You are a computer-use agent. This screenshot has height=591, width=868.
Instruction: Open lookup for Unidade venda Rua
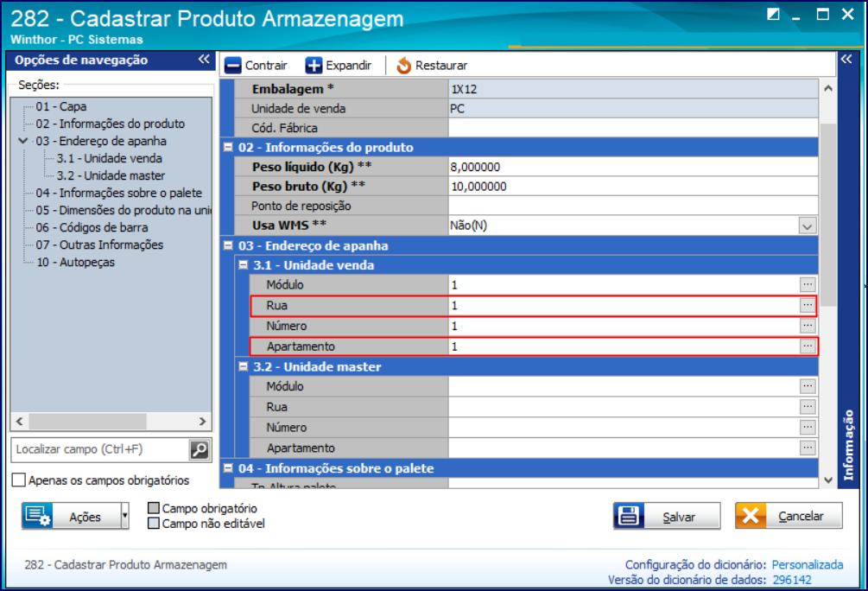807,305
